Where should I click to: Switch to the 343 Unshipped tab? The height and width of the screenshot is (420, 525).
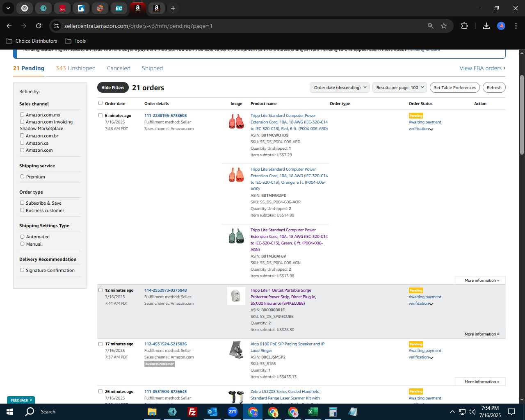(75, 68)
